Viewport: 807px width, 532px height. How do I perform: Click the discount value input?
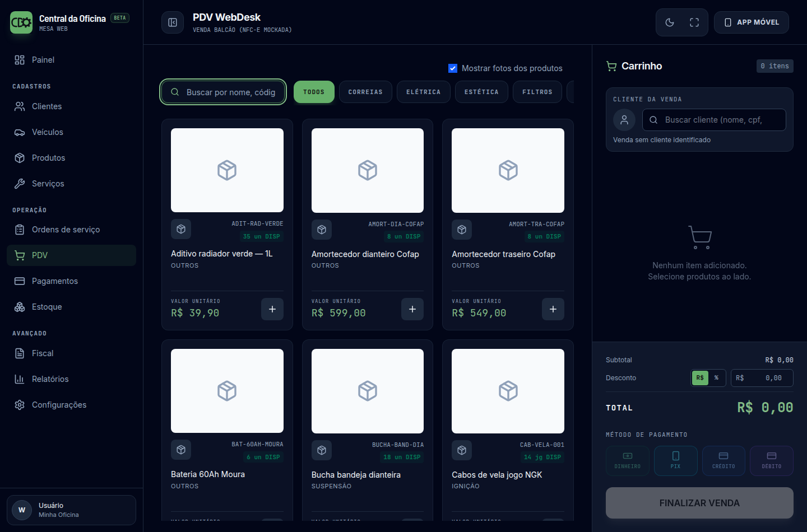click(762, 378)
